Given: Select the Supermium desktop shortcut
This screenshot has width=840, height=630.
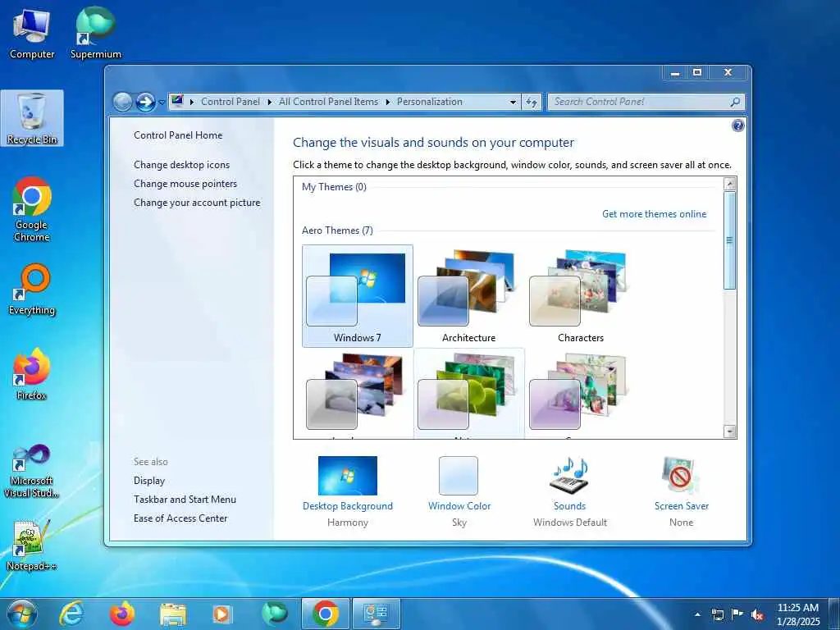Looking at the screenshot, I should [x=96, y=33].
